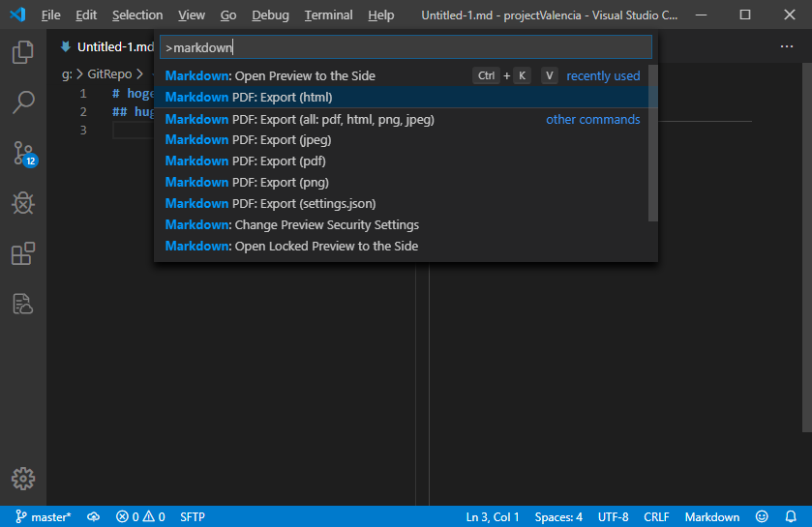Change end-of-line sequence CRLF
812x527 pixels.
coord(656,516)
